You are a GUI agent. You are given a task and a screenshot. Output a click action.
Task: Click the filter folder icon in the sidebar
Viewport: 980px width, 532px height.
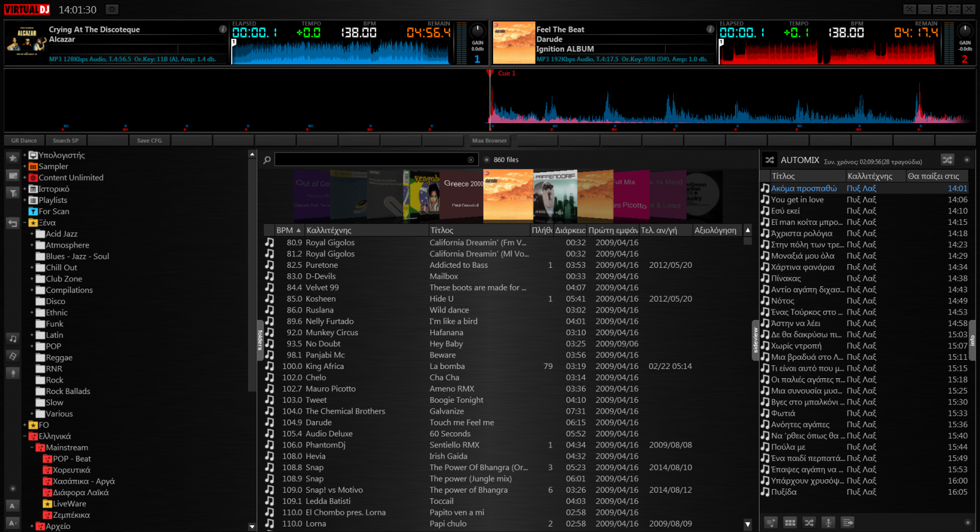pyautogui.click(x=13, y=192)
